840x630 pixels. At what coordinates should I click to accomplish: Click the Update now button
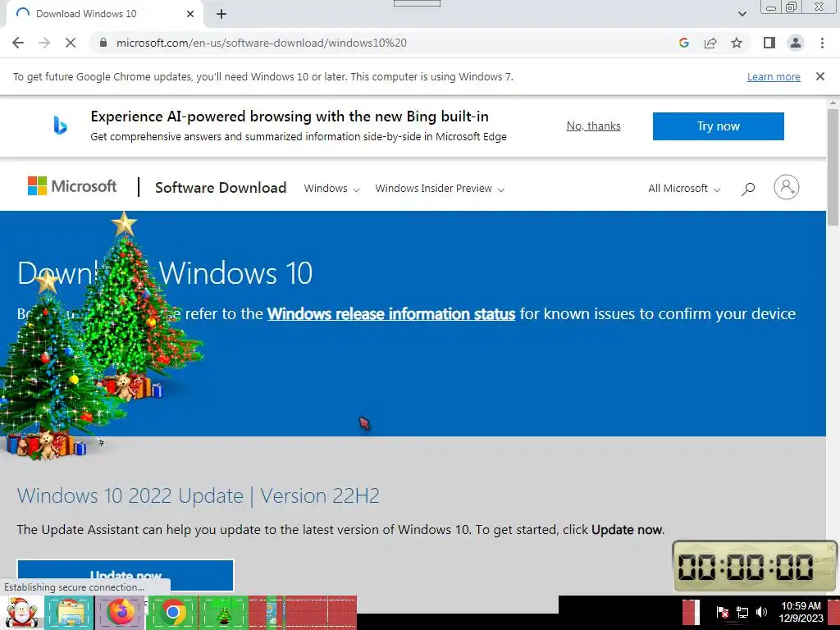126,575
